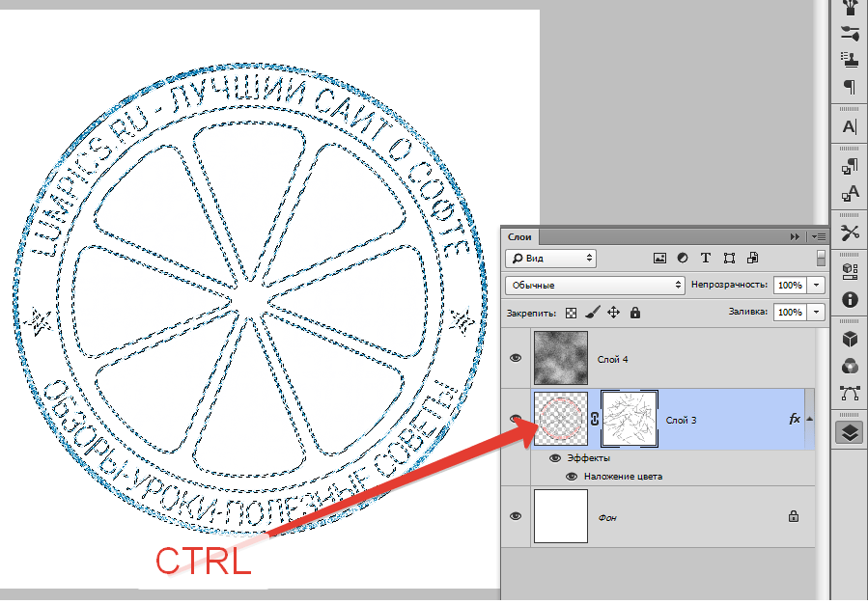Image resolution: width=868 pixels, height=604 pixels.
Task: Open the Clone Source stamp panel icon
Action: tap(850, 60)
